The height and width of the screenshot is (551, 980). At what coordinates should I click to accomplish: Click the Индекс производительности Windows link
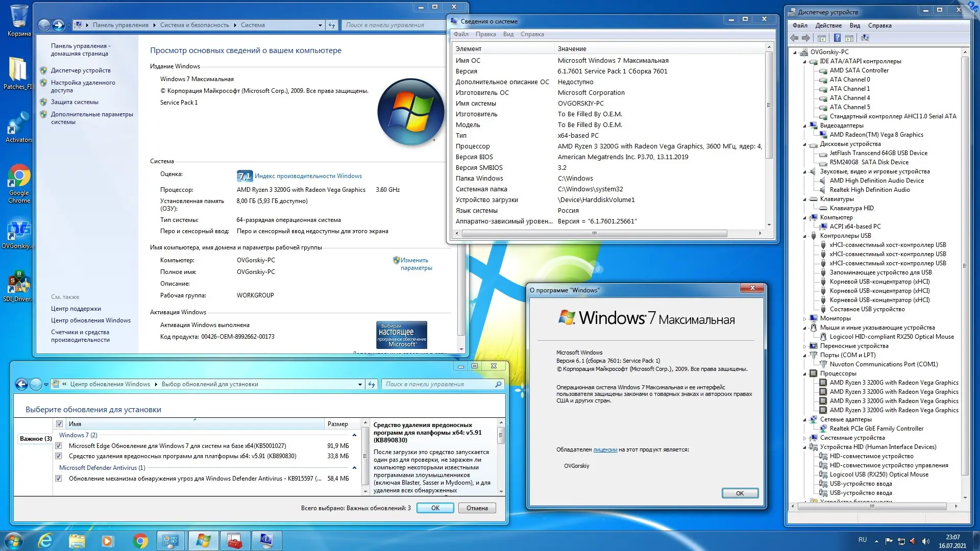[x=308, y=176]
